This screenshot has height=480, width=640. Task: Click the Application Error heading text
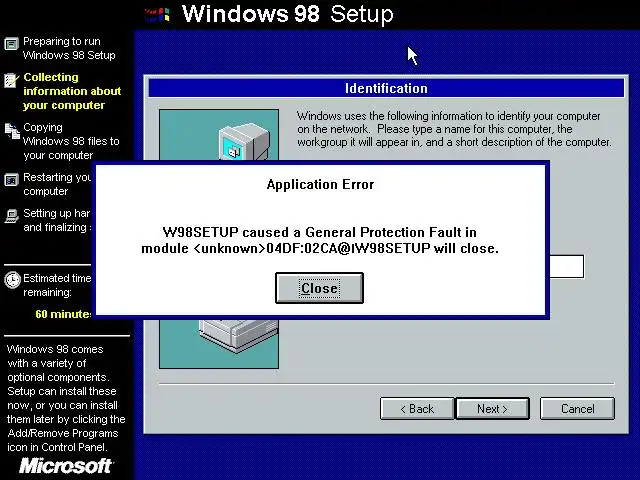pyautogui.click(x=320, y=184)
